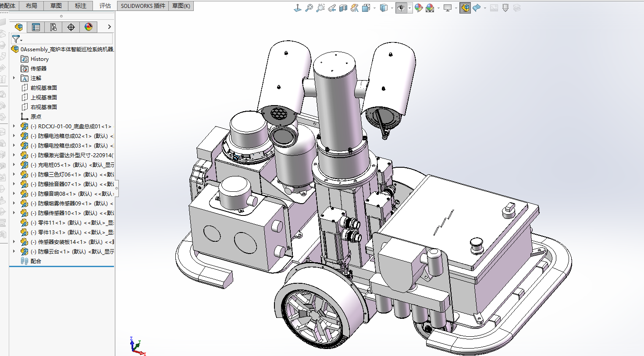Open Edit Appearance tool
The height and width of the screenshot is (356, 644).
(419, 8)
